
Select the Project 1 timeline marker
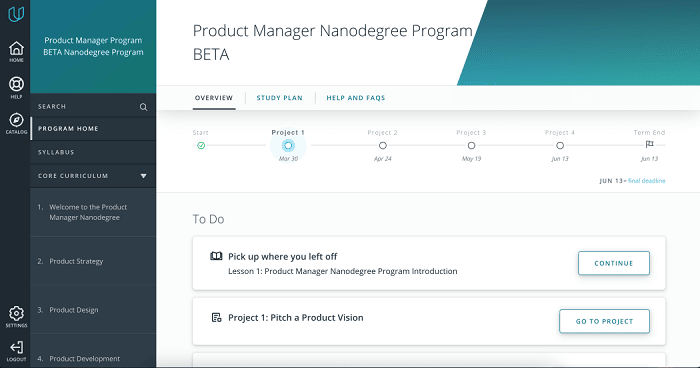pyautogui.click(x=288, y=146)
